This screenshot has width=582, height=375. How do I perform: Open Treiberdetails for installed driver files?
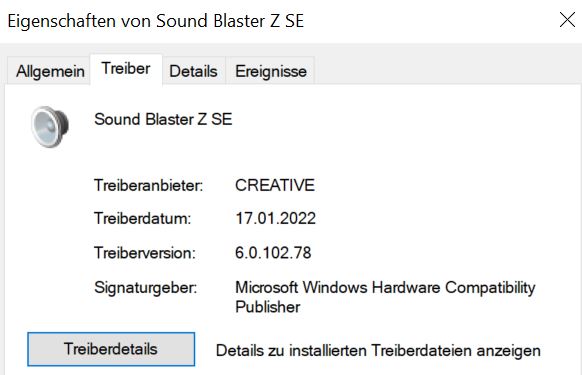pos(111,349)
